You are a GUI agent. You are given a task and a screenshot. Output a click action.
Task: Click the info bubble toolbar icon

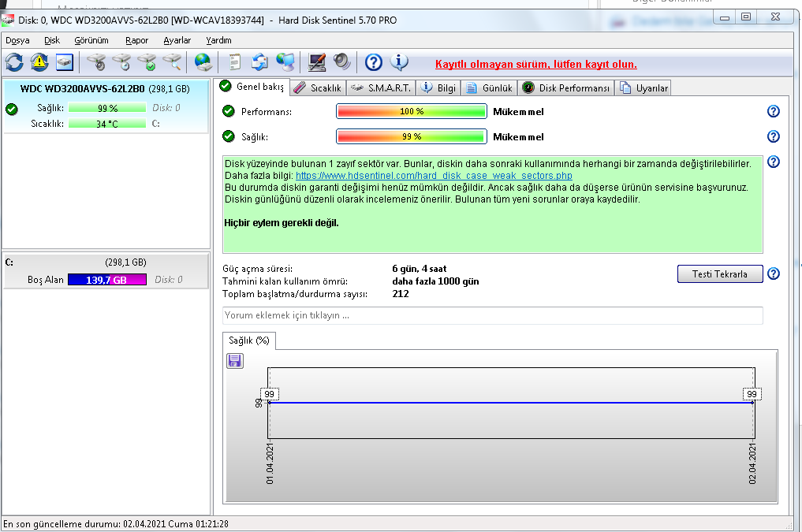(x=399, y=63)
